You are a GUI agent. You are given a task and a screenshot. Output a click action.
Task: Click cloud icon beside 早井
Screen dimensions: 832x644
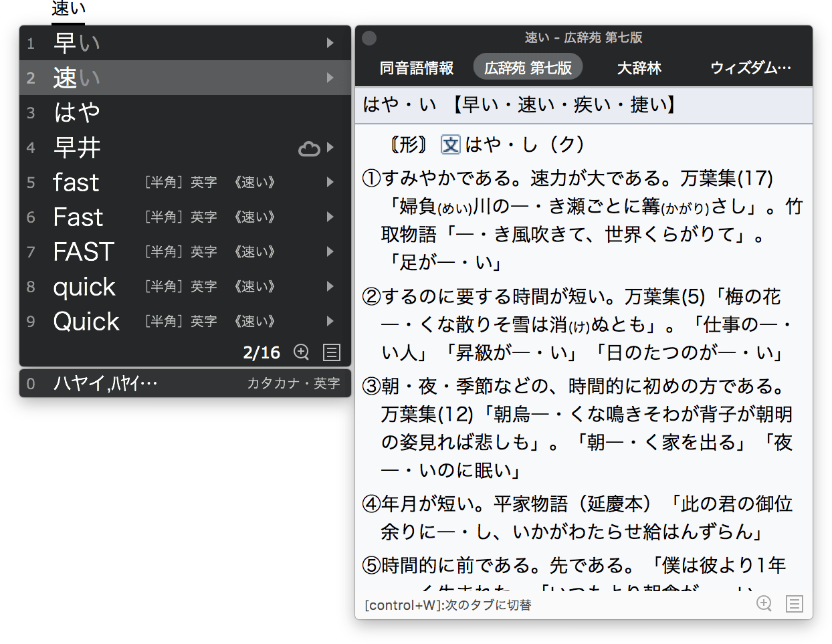pos(309,148)
